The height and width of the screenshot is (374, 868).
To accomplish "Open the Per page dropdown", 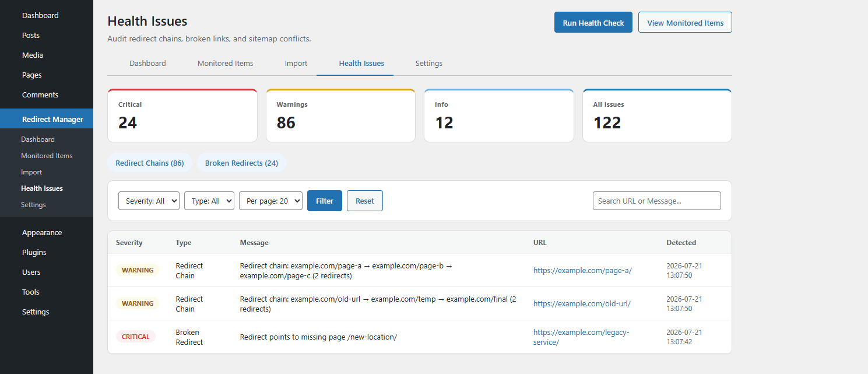I will pos(270,201).
